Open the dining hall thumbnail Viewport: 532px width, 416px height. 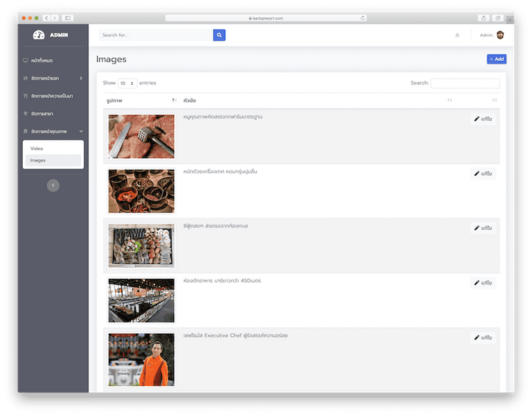[141, 300]
